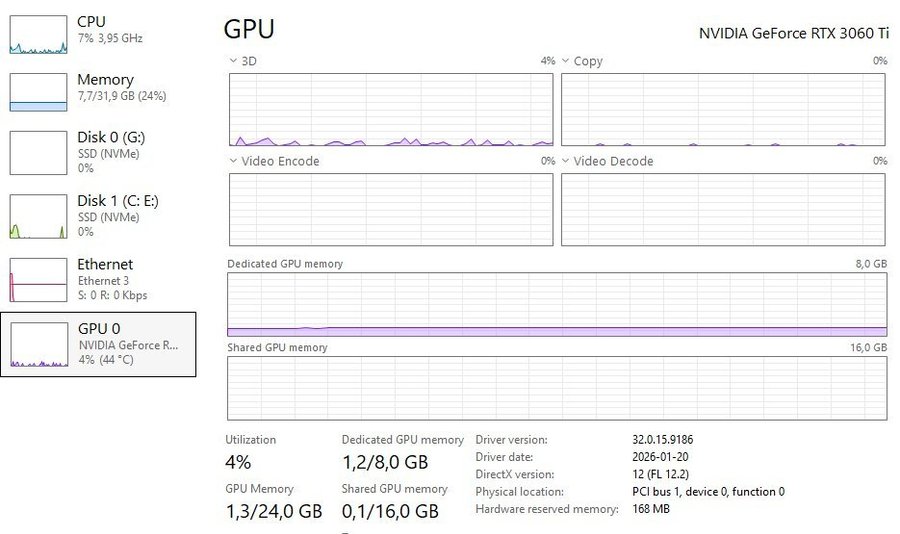Click the Video Decode usage graph

723,209
